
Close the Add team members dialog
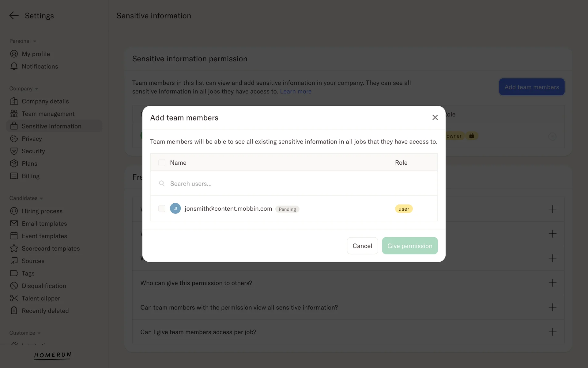coord(435,117)
